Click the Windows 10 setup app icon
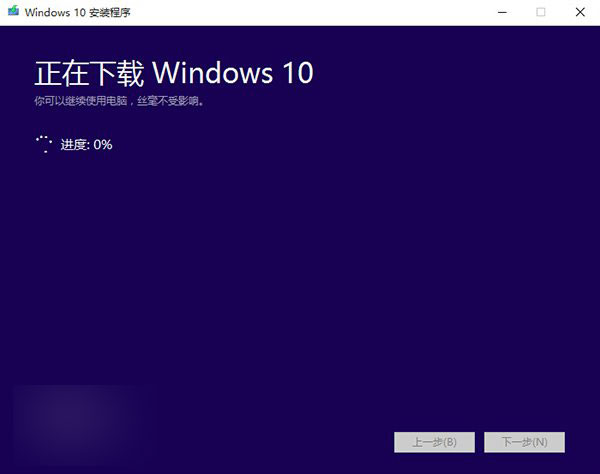600x474 pixels. tap(13, 11)
